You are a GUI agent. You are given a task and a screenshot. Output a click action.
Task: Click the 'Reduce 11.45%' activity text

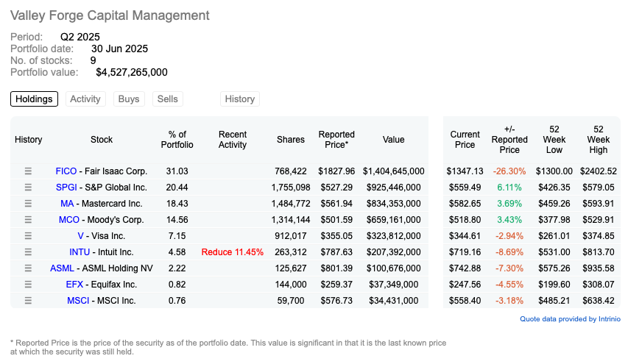pos(233,252)
